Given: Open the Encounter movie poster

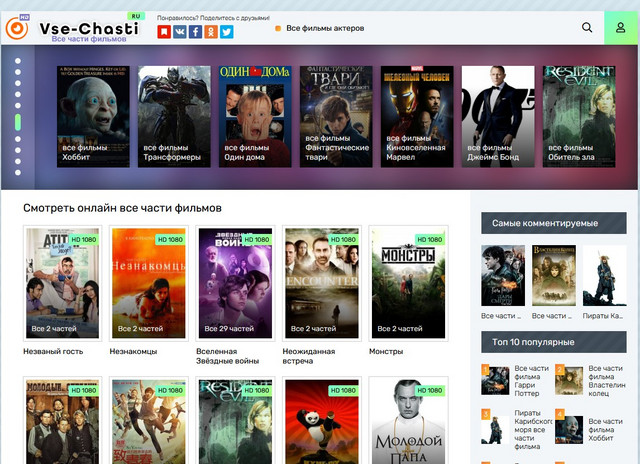Looking at the screenshot, I should (322, 283).
